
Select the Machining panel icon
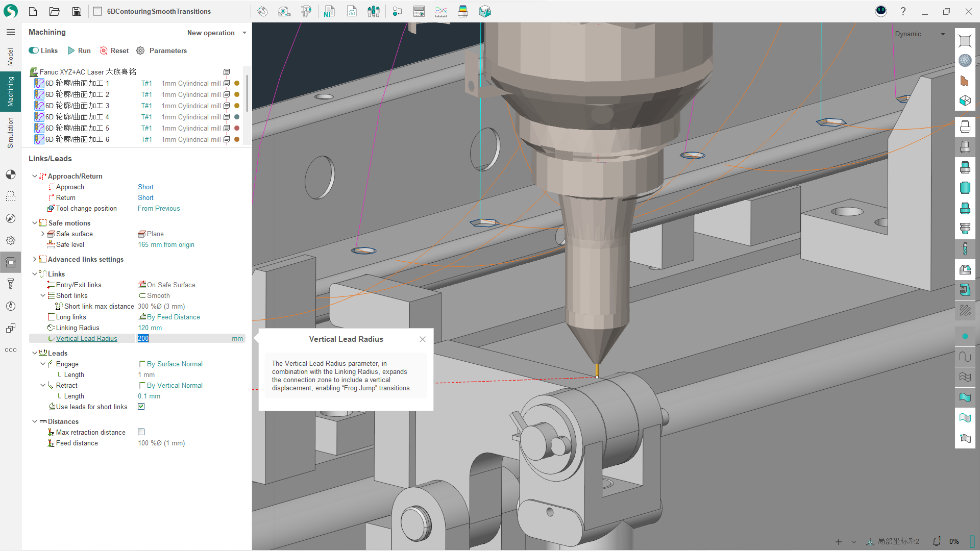pyautogui.click(x=10, y=95)
